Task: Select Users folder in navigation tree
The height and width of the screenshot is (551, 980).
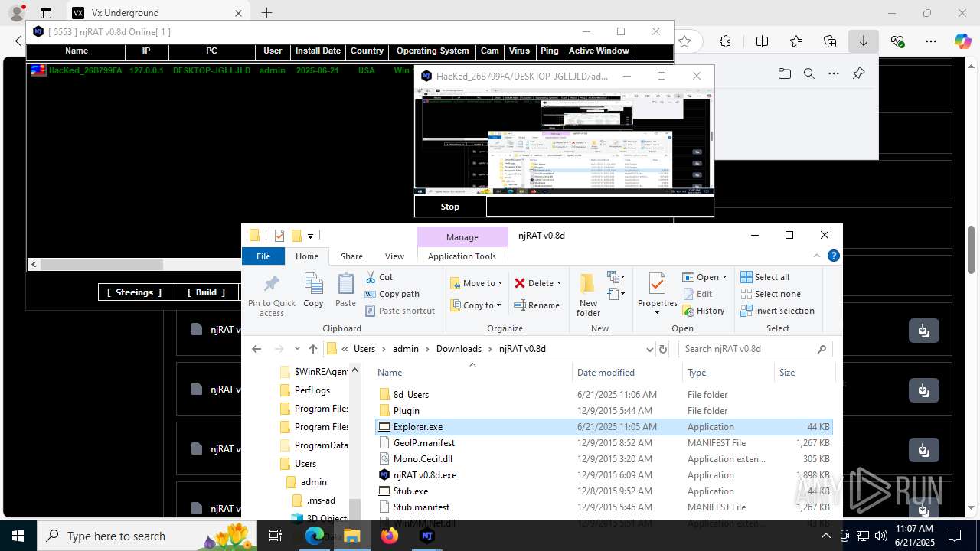Action: coord(305,464)
